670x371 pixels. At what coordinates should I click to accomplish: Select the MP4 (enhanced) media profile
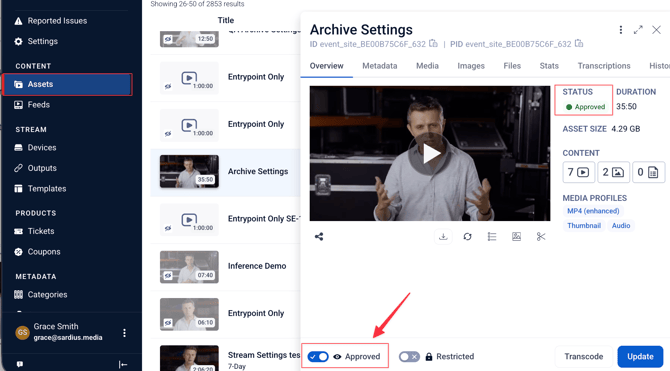[x=593, y=211]
